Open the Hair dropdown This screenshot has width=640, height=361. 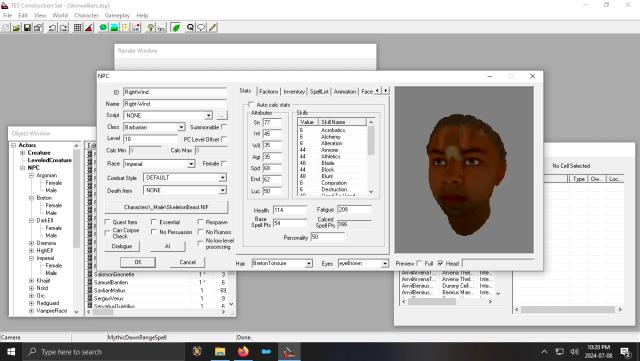[309, 263]
